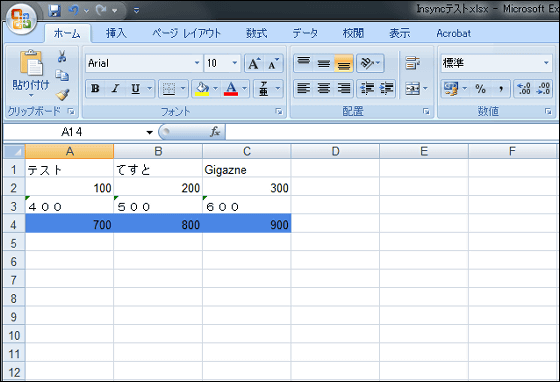Align text to top of cell
This screenshot has height=382, width=560.
click(x=304, y=64)
